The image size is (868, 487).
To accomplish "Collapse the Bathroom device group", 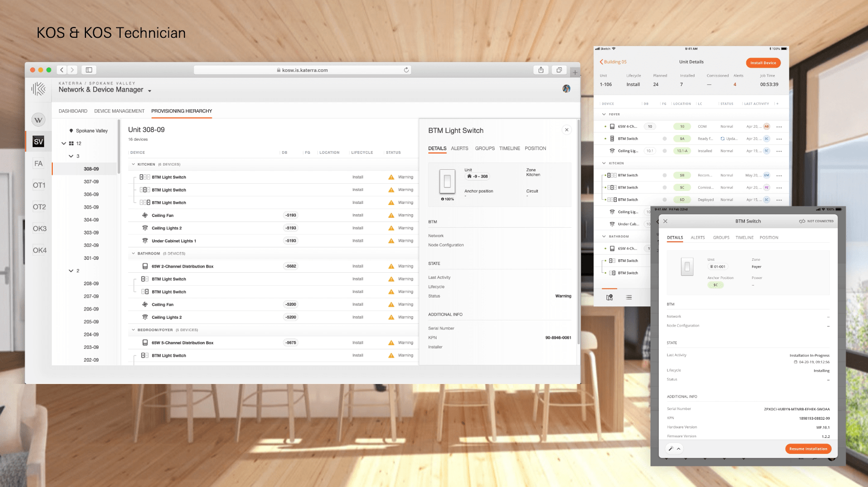I will point(133,254).
